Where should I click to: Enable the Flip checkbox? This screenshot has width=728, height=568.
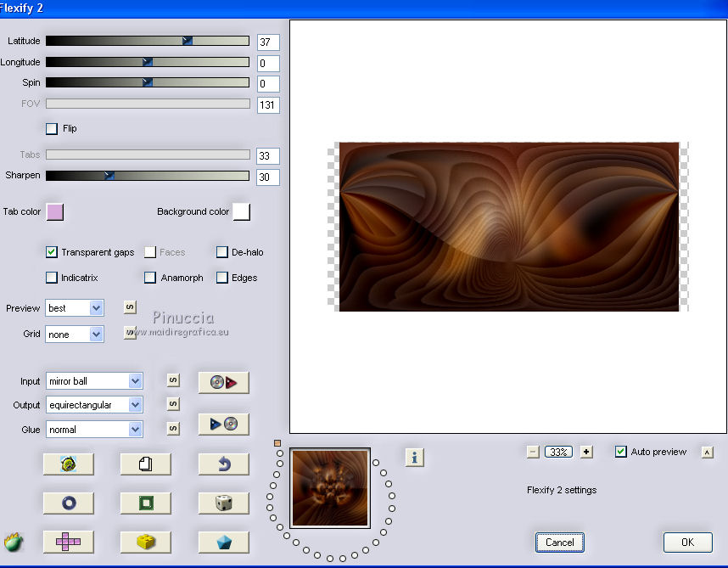[52, 129]
